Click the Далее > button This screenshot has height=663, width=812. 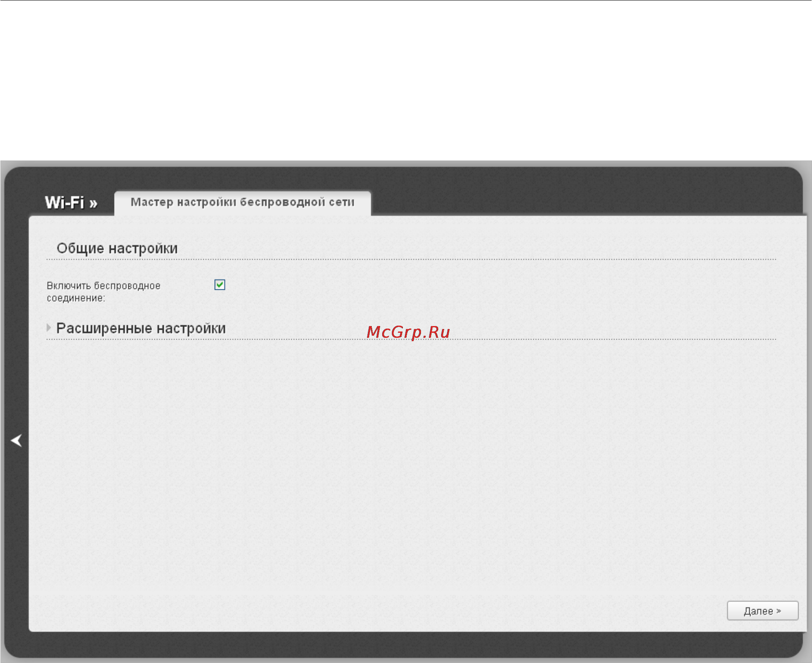(x=762, y=611)
